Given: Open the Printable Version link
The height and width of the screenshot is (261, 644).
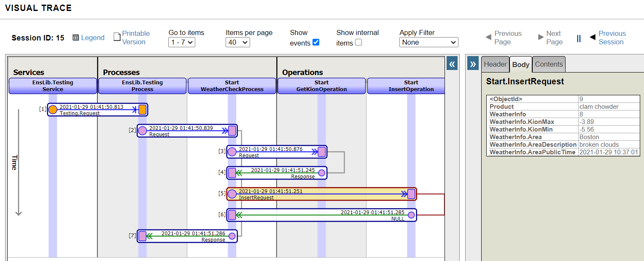Looking at the screenshot, I should click(136, 38).
